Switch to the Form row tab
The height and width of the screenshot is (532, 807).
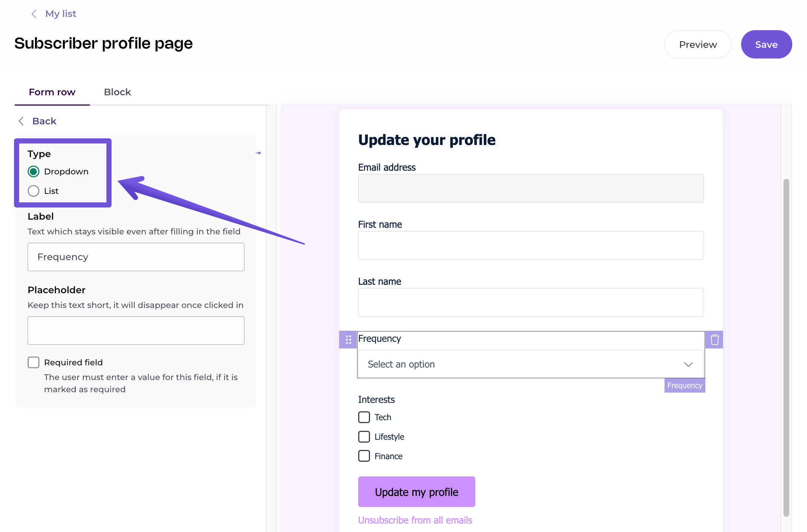coord(52,92)
